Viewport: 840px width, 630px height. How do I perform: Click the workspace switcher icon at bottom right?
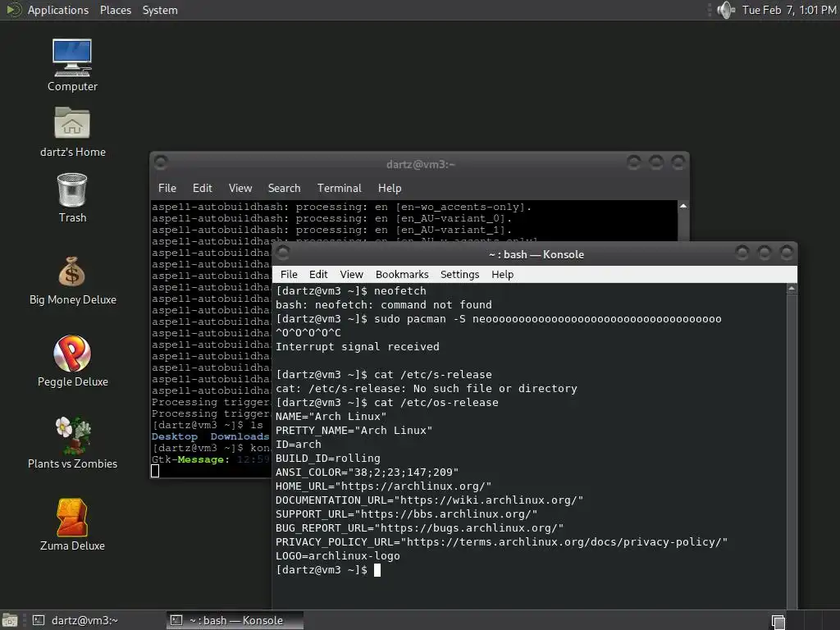[778, 622]
